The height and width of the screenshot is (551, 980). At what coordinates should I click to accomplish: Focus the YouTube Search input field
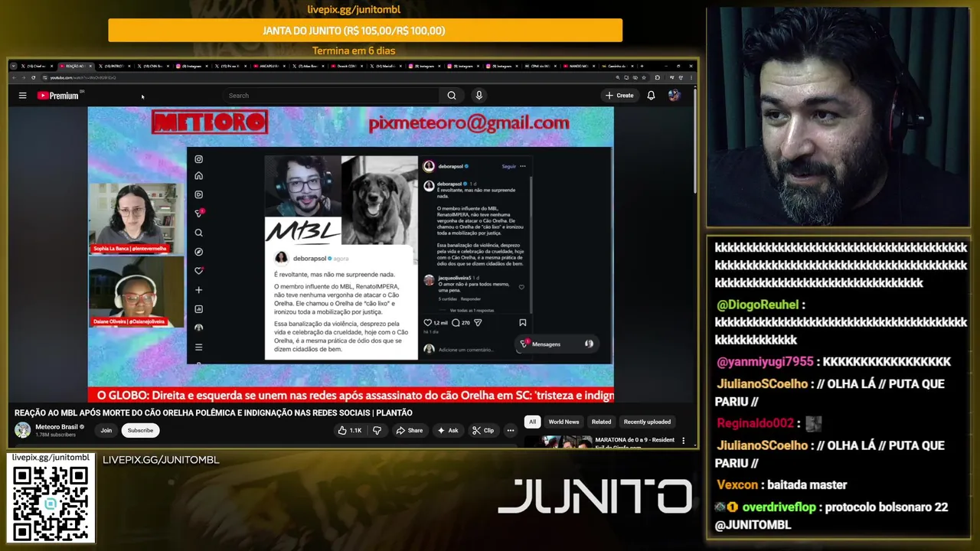point(332,96)
